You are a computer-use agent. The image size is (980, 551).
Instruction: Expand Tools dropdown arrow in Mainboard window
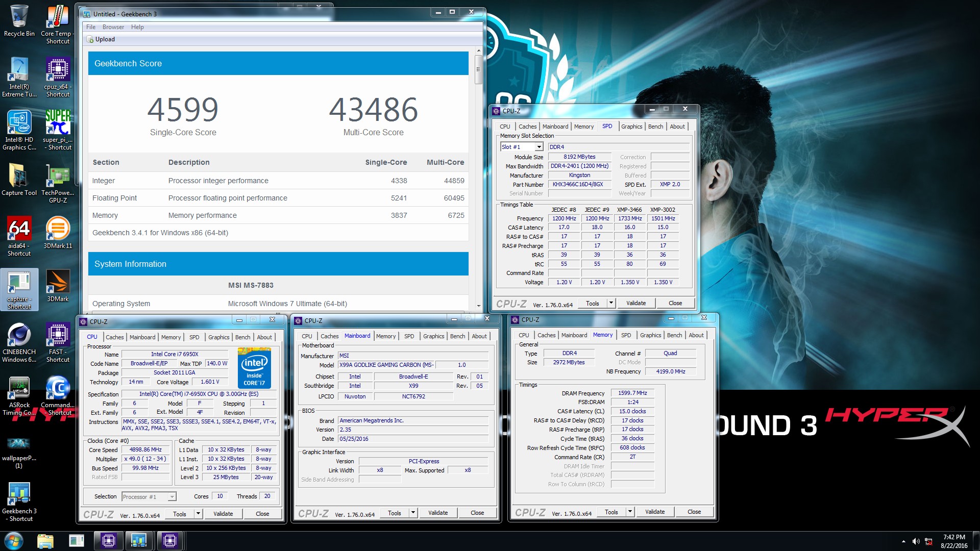413,513
